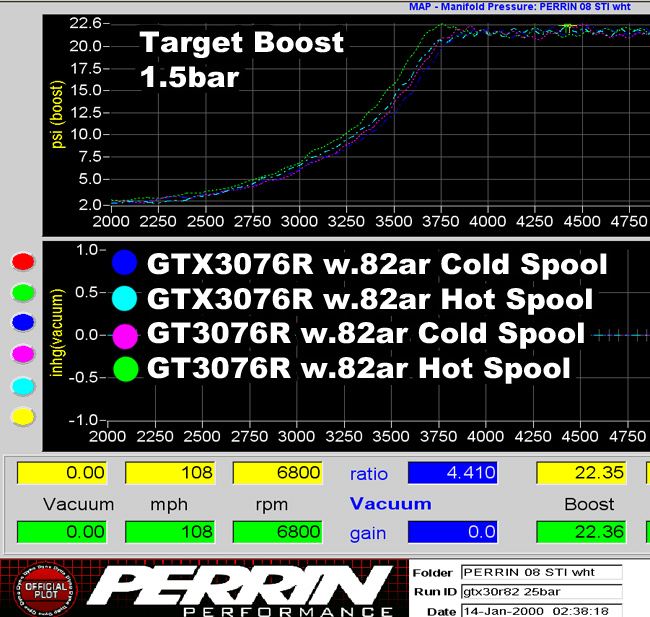Click the magenta GT3076R Cold Spool legend dot

tap(125, 336)
